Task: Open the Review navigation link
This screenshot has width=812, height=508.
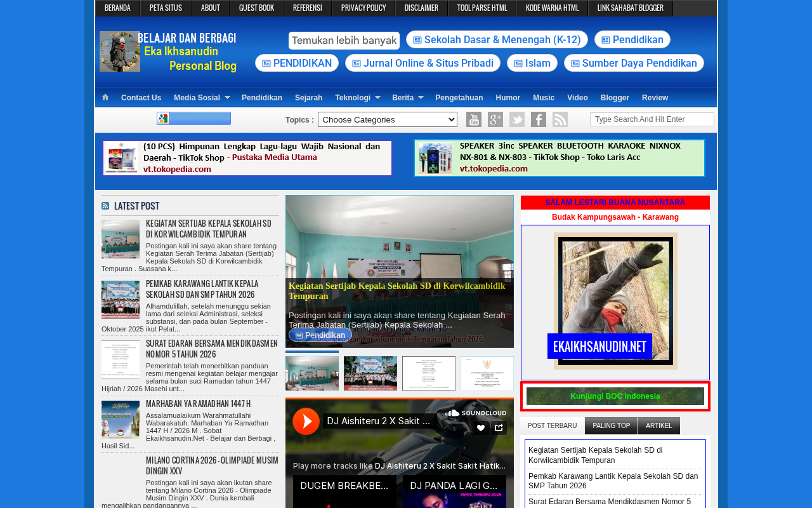Action: (x=655, y=98)
